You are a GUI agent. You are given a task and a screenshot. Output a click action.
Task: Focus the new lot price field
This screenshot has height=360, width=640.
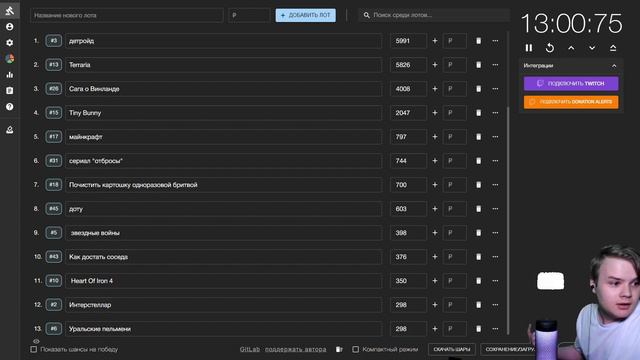click(249, 15)
